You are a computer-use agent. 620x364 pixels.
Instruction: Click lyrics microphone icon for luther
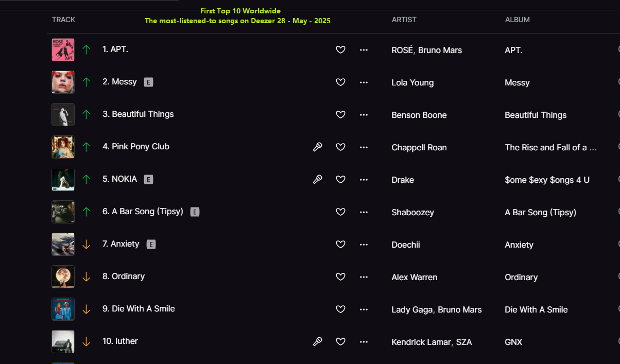[x=318, y=341]
